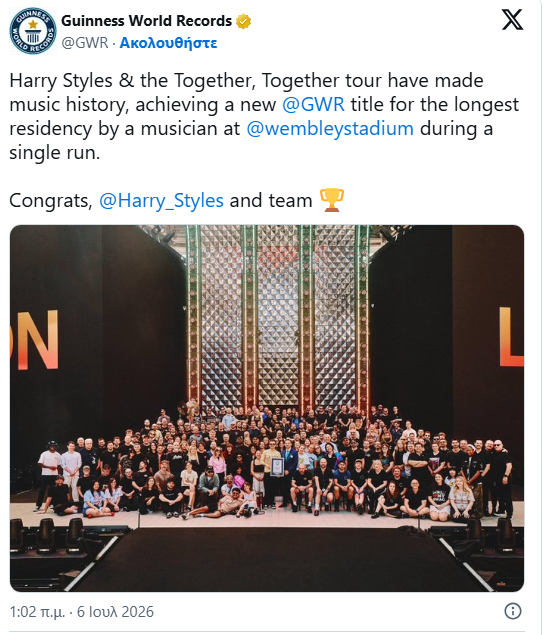
Task: Open the tweet timestamp 1:02 π.μ.
Action: point(37,612)
